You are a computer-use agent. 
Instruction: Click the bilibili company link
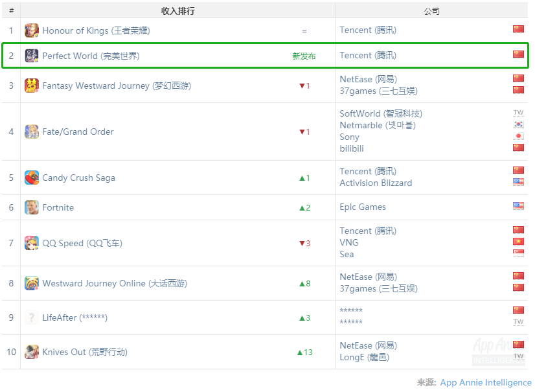point(352,148)
